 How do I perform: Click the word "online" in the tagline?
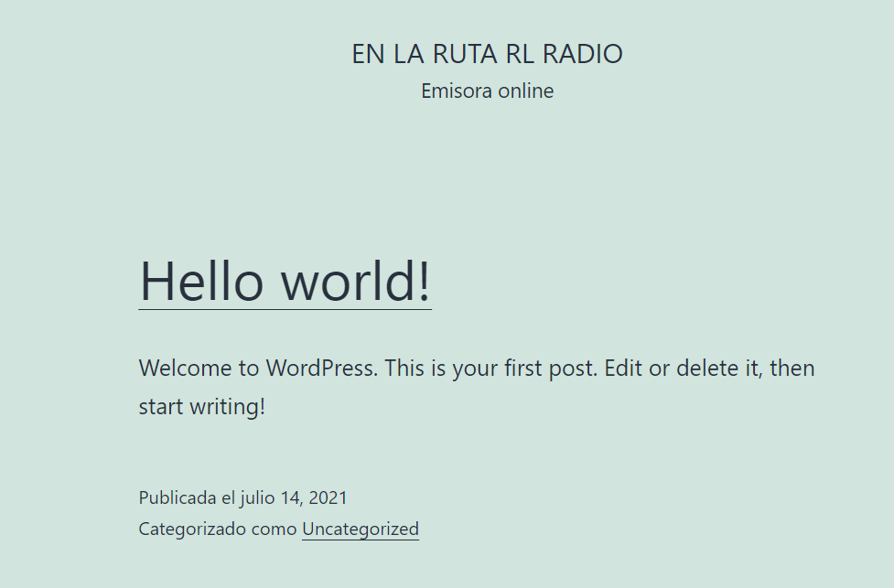(525, 91)
